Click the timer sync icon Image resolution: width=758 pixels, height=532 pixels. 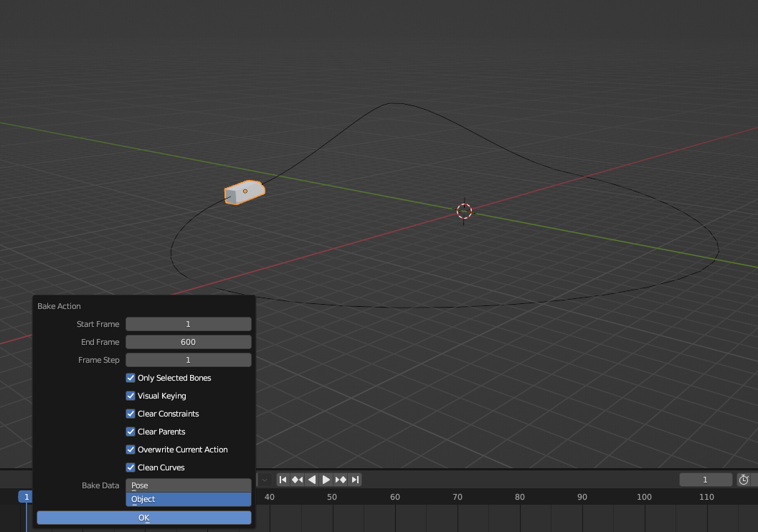[744, 480]
